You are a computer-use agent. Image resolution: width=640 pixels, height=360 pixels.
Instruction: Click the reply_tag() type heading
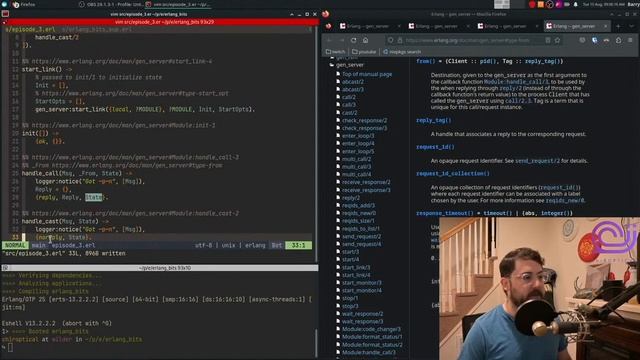[x=433, y=120]
